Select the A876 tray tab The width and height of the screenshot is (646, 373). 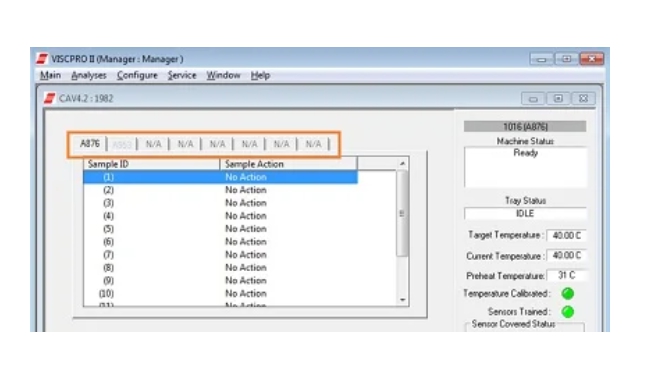click(x=90, y=143)
